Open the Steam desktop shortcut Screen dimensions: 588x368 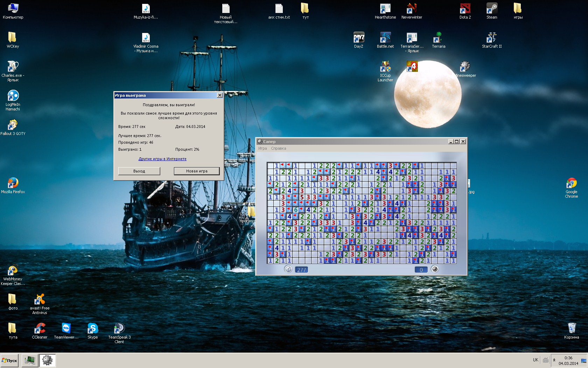(x=491, y=9)
